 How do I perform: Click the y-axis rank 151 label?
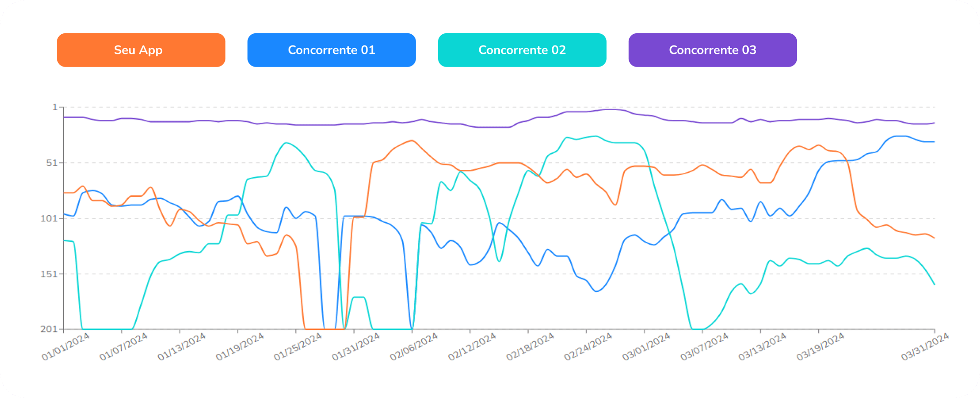[x=49, y=274]
